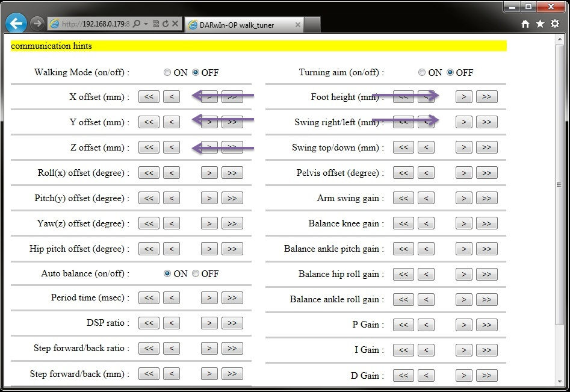Decrease Balance knee gain by small step (<)
570x392 pixels.
point(426,223)
